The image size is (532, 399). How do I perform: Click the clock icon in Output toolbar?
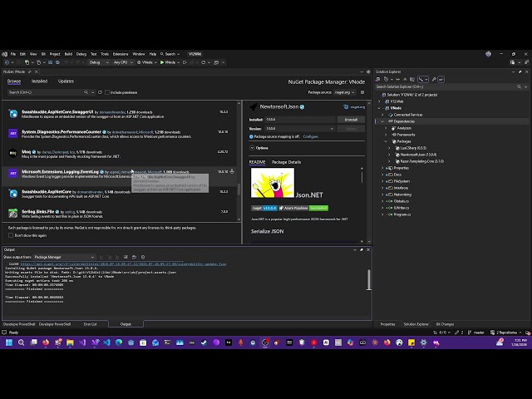click(x=143, y=257)
